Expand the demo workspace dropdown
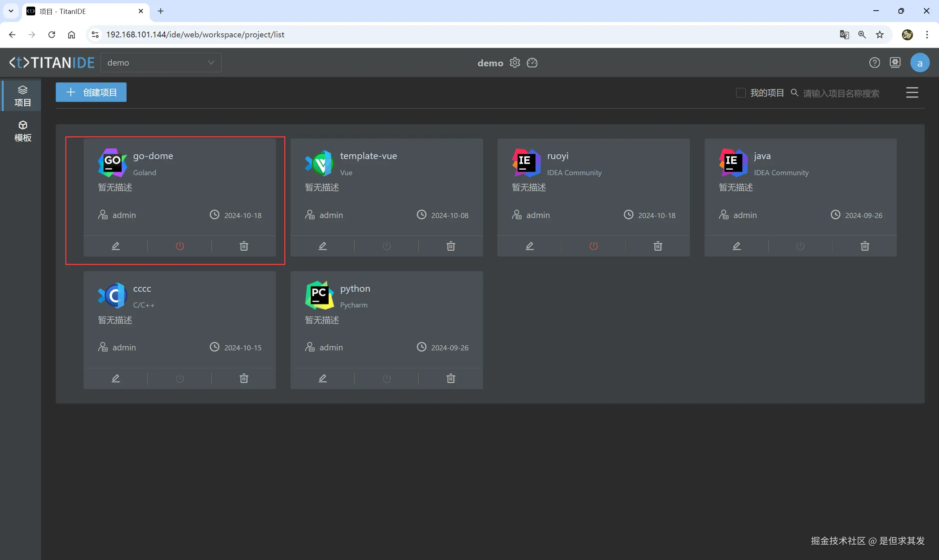 point(161,63)
